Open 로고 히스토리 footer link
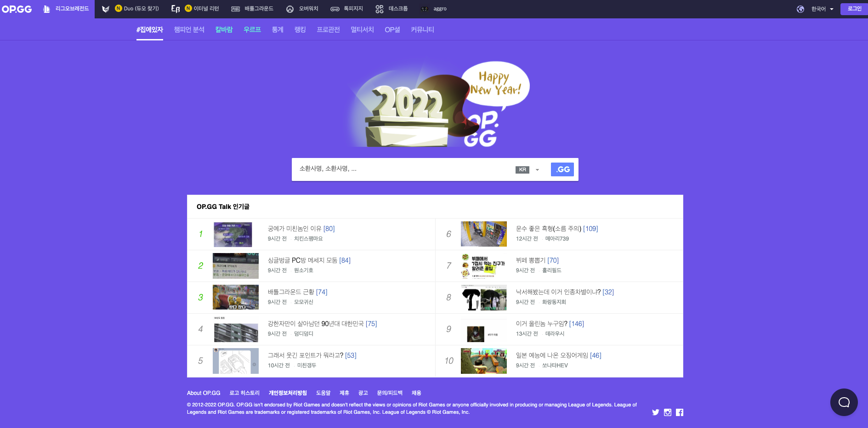The image size is (868, 428). point(244,393)
